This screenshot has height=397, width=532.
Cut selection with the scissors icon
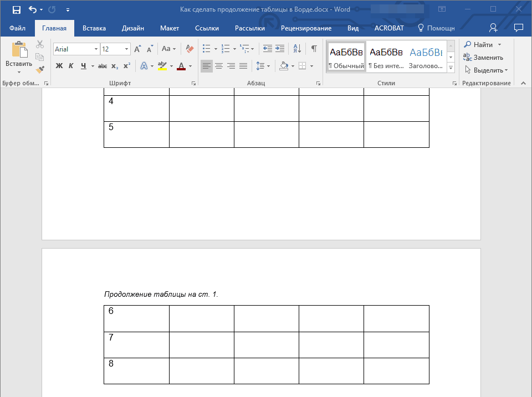[x=39, y=44]
